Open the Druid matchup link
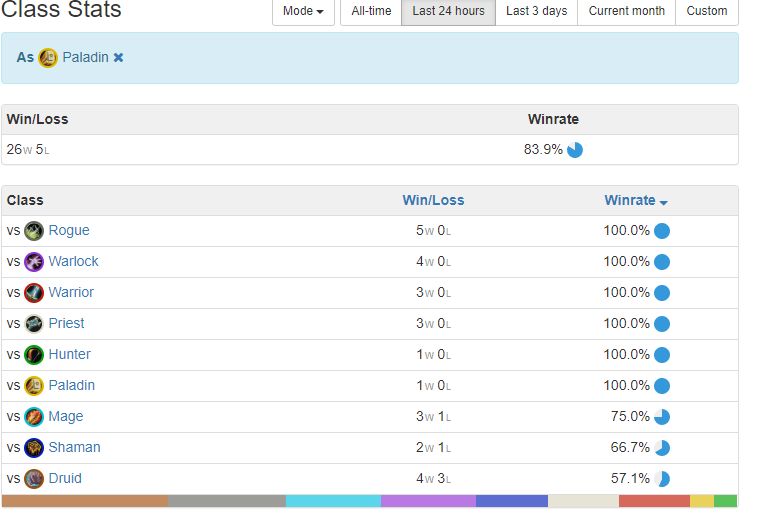Viewport: 764px width, 511px height. click(65, 478)
